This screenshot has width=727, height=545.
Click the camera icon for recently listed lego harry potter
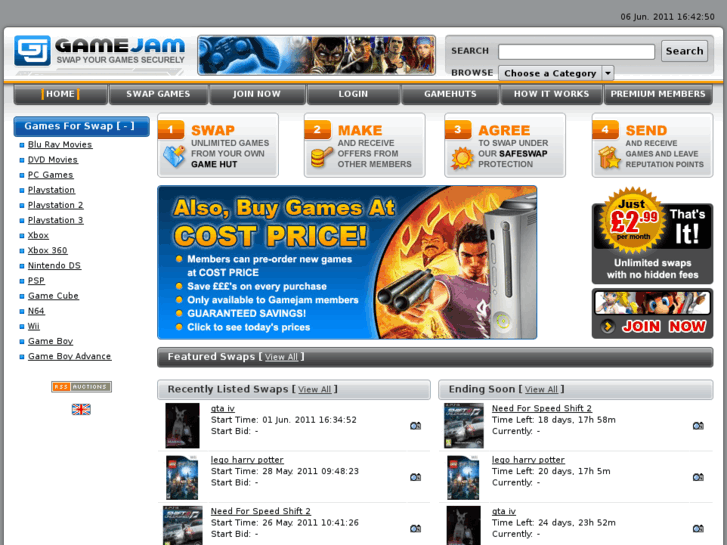tap(415, 477)
